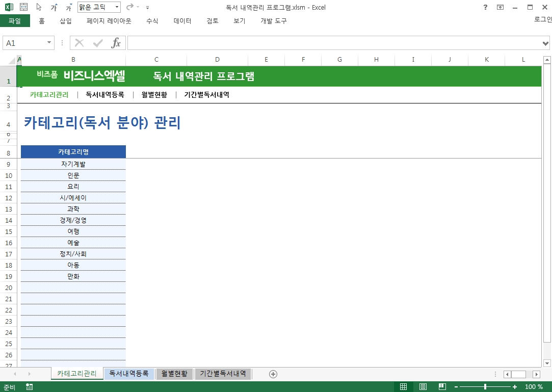The height and width of the screenshot is (392, 552).
Task: Select the 카테고리관리 sheet tab
Action: pos(77,373)
